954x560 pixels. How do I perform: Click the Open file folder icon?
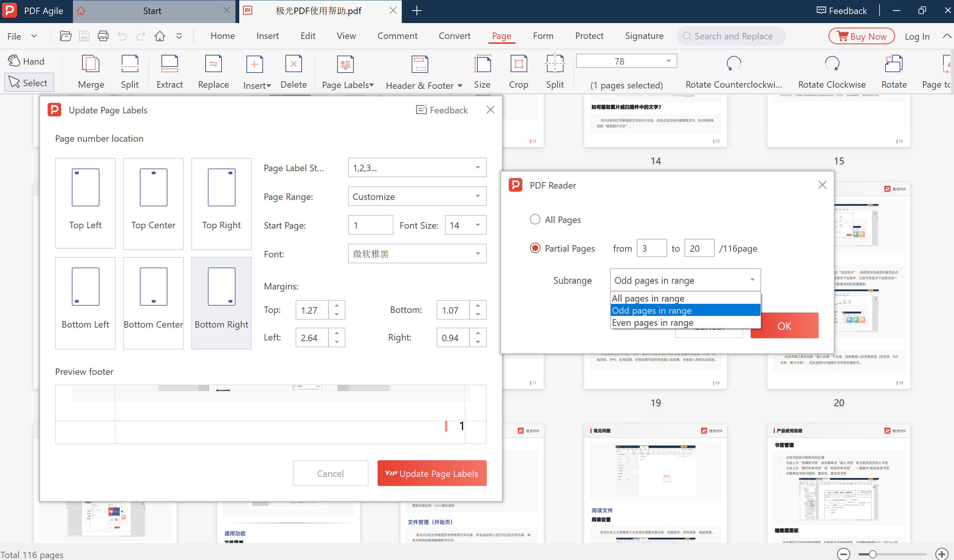(65, 36)
